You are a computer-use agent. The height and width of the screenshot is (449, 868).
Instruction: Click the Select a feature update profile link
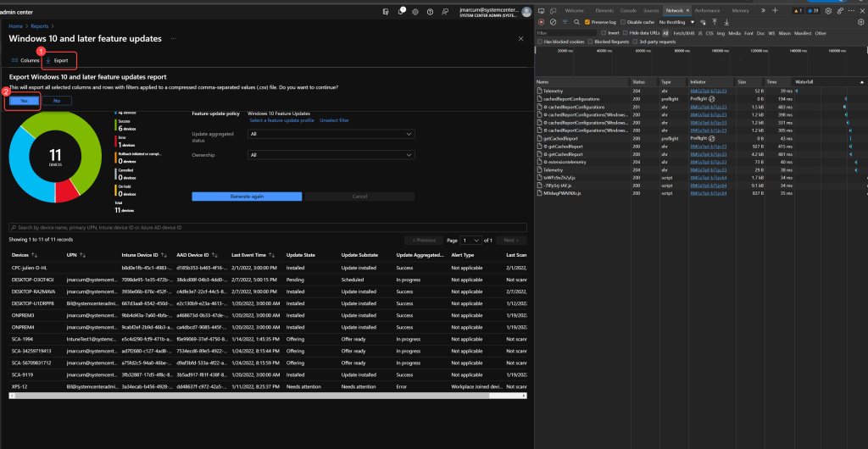pyautogui.click(x=281, y=120)
